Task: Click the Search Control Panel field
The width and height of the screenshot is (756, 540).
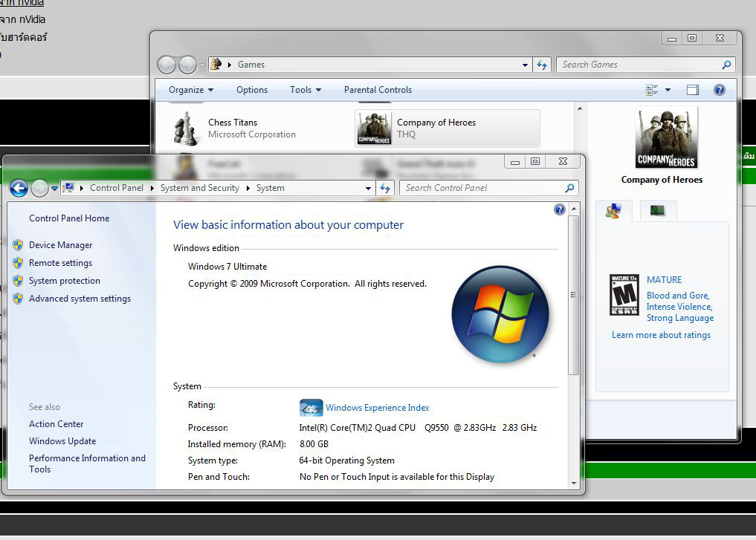Action: (484, 189)
